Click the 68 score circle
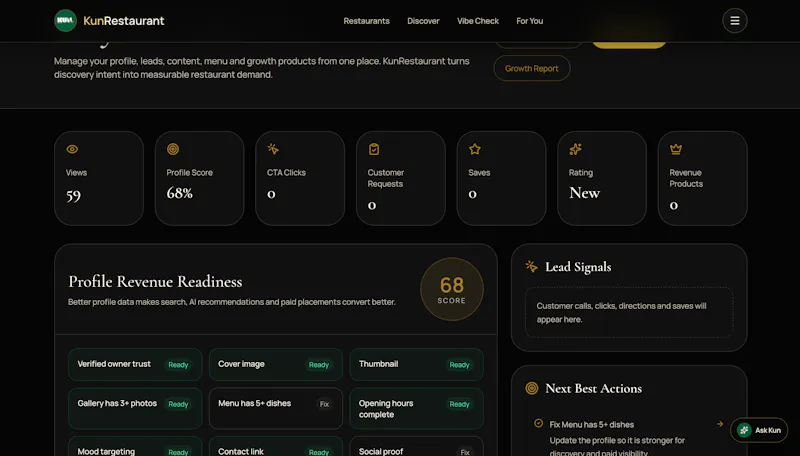Viewport: 800px width, 456px height. [x=452, y=289]
